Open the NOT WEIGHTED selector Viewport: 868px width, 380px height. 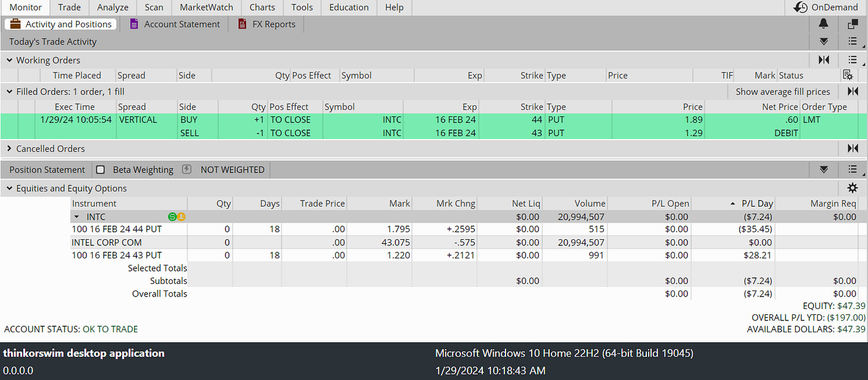coord(232,169)
